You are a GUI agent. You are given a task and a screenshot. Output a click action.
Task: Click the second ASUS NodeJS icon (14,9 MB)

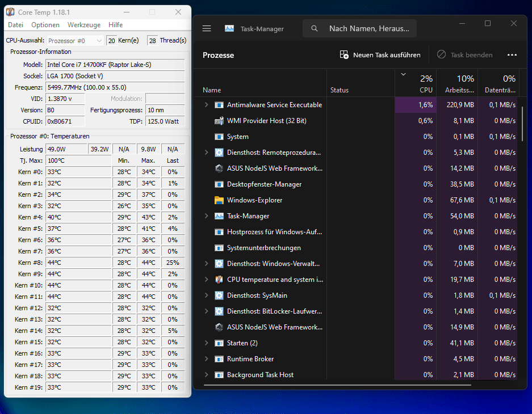(219, 327)
